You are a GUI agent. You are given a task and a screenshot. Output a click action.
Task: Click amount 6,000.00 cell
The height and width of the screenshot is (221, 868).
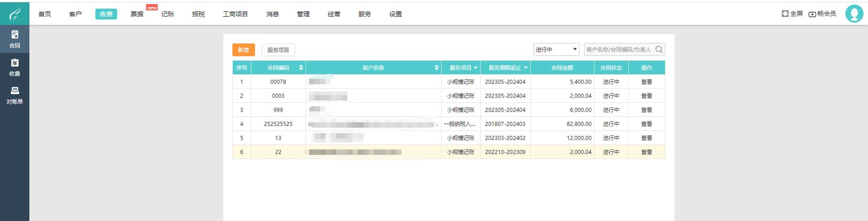[562, 110]
